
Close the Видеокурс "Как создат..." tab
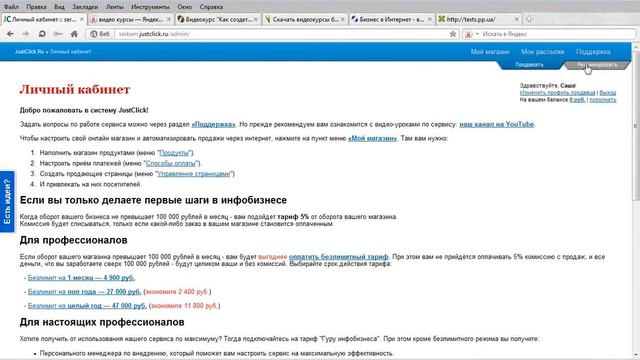[x=256, y=19]
